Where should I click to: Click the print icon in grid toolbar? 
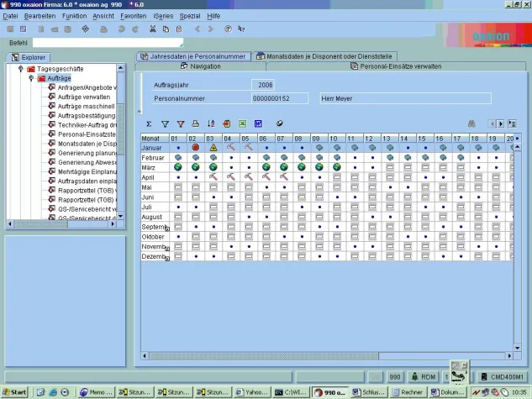click(x=195, y=123)
